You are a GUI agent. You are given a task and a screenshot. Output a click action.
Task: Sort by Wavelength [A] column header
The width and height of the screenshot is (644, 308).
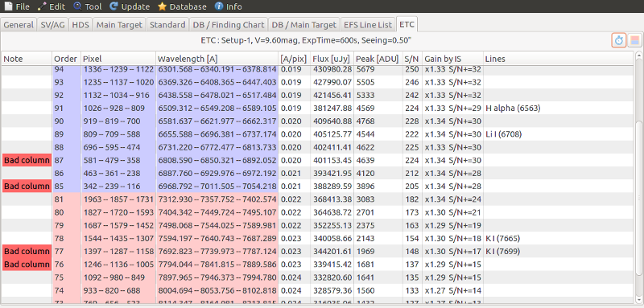coord(217,59)
